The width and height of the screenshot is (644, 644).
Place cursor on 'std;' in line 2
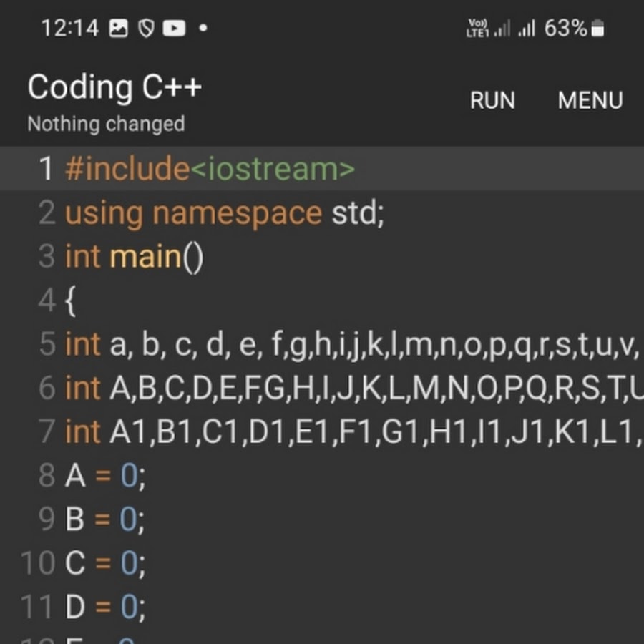point(357,213)
